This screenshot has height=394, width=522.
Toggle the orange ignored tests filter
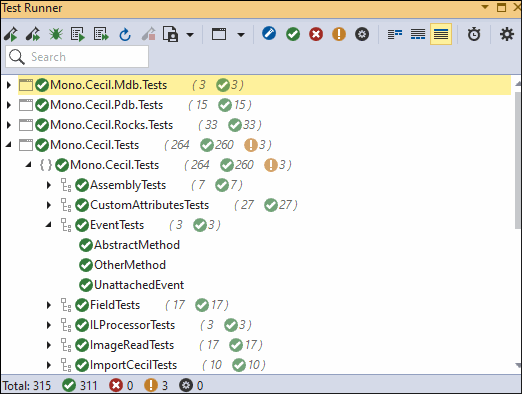coord(339,34)
